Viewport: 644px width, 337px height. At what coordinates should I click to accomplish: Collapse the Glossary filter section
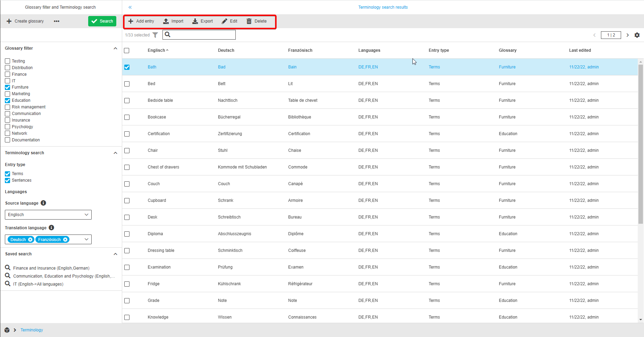(x=115, y=48)
